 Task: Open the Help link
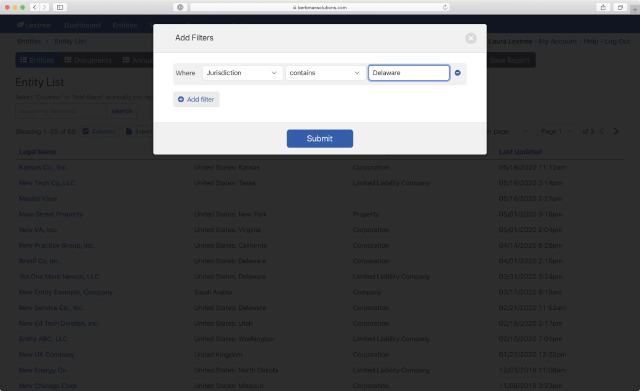(591, 41)
